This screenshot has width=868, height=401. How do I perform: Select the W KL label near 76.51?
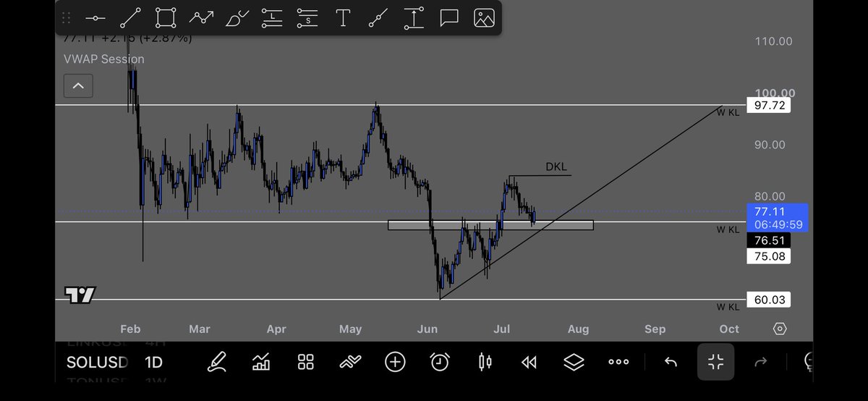tap(728, 229)
